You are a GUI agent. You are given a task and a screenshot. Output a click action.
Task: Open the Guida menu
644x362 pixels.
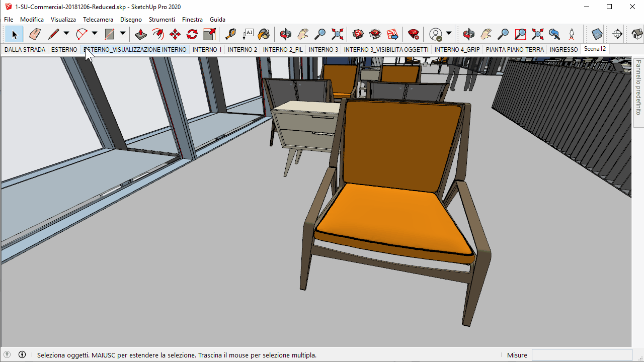click(217, 20)
